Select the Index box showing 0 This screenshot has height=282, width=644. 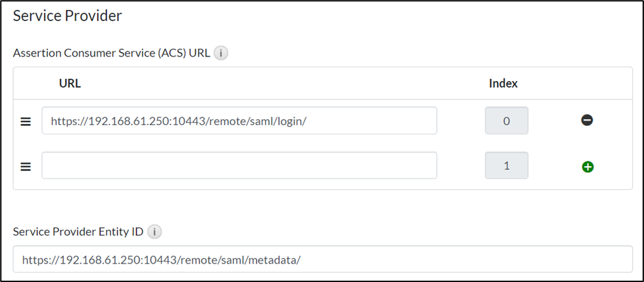click(x=507, y=121)
